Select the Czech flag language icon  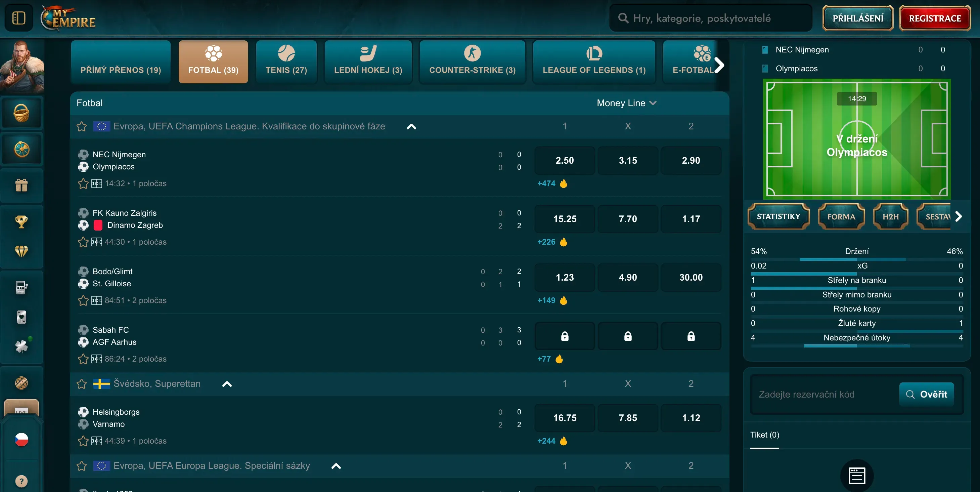[x=21, y=440]
